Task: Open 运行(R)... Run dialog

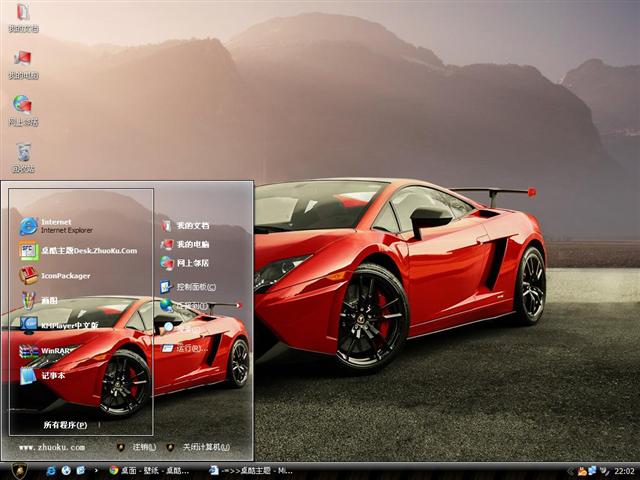Action: (x=184, y=348)
